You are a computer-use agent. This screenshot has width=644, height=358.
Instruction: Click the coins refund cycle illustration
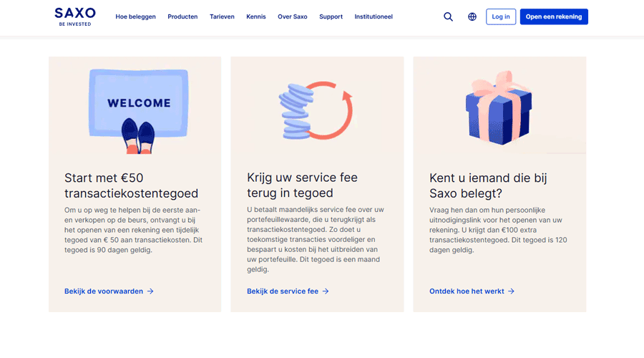[x=316, y=110]
